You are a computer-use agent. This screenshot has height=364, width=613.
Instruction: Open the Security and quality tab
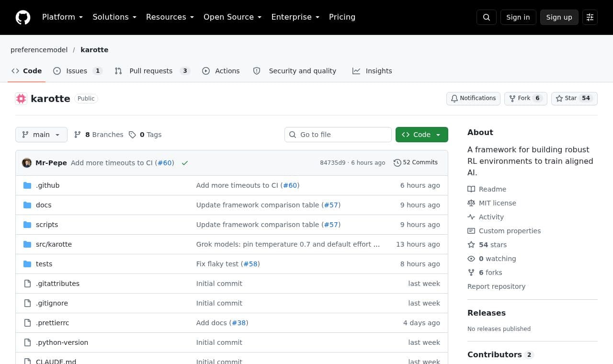point(295,71)
